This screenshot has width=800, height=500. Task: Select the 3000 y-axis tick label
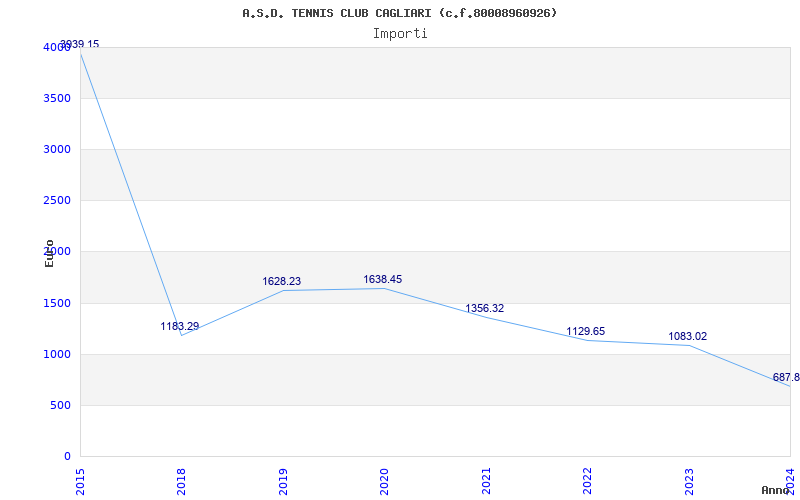coord(57,149)
